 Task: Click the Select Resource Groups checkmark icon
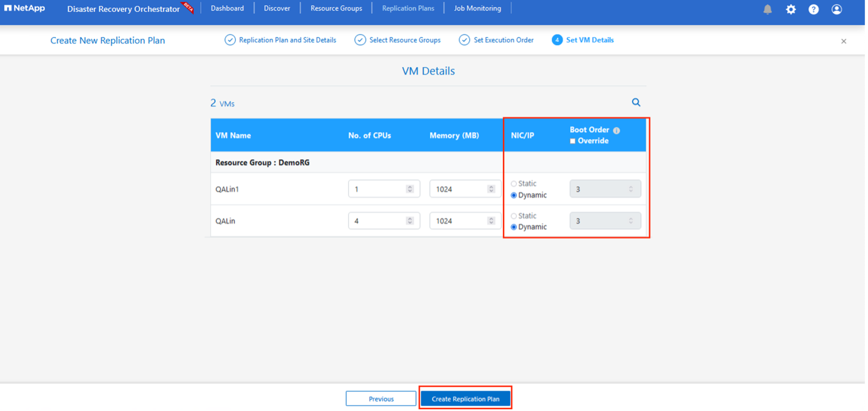360,40
